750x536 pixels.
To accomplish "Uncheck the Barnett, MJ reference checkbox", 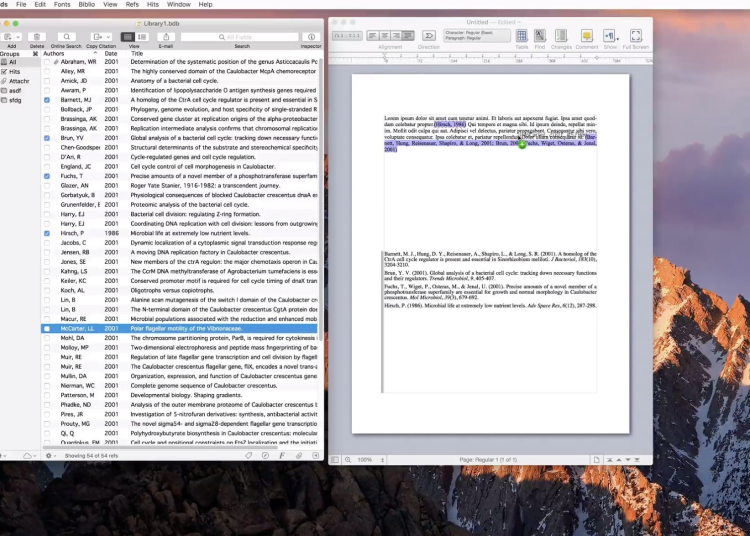I will tap(47, 101).
